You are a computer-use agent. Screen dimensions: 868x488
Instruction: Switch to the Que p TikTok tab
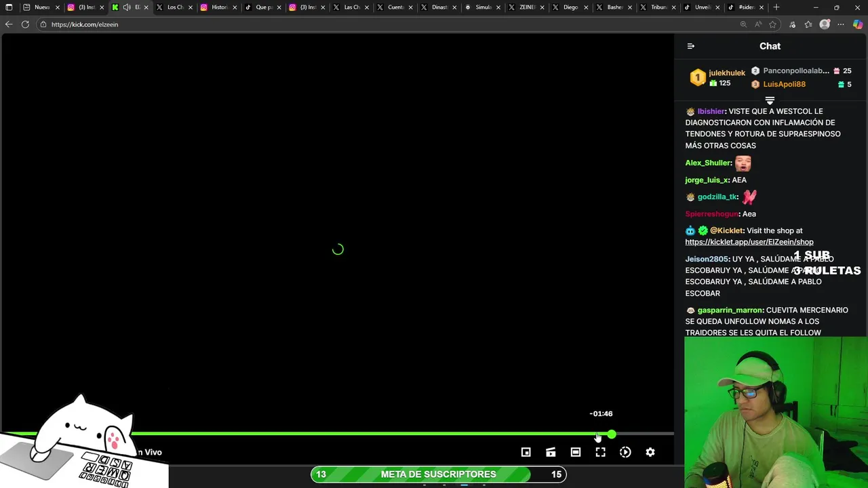264,7
